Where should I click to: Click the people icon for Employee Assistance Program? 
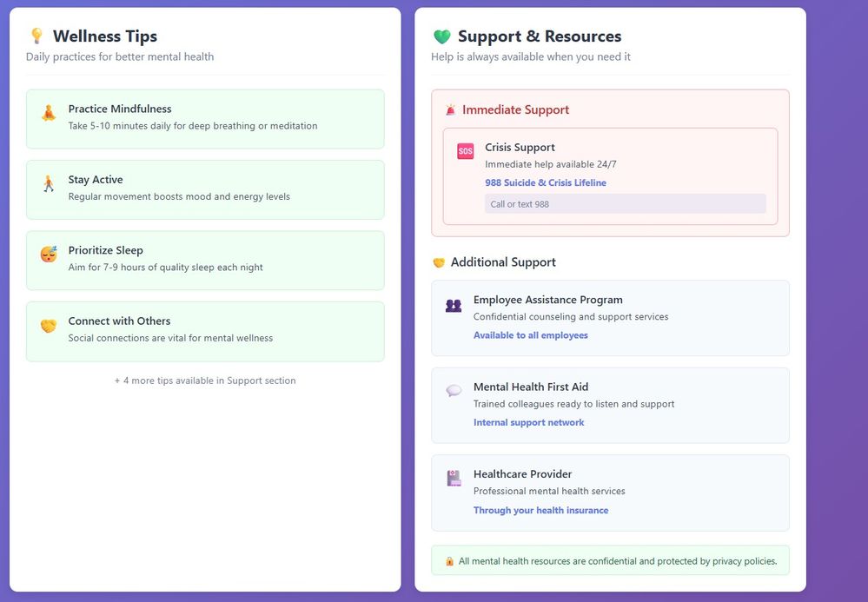[454, 306]
